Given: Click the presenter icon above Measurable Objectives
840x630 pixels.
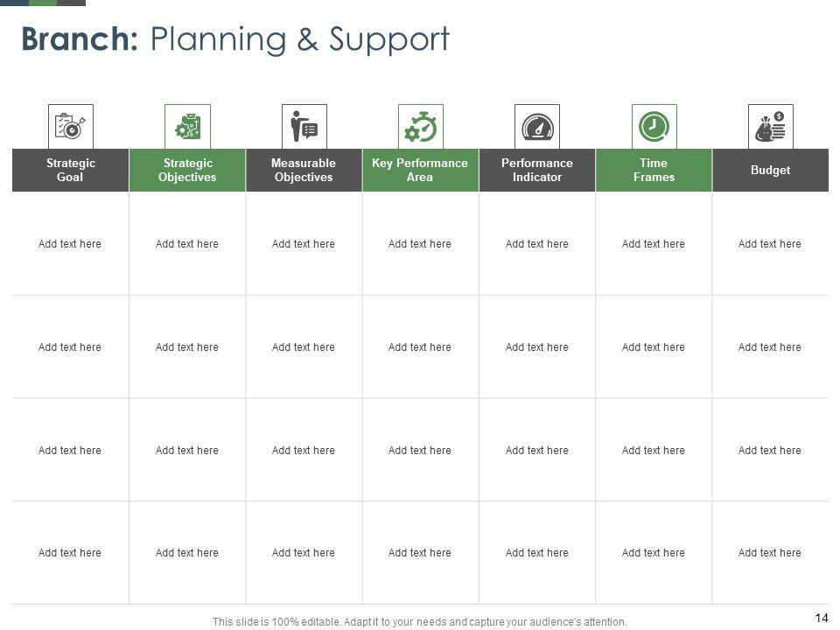Looking at the screenshot, I should pyautogui.click(x=304, y=127).
